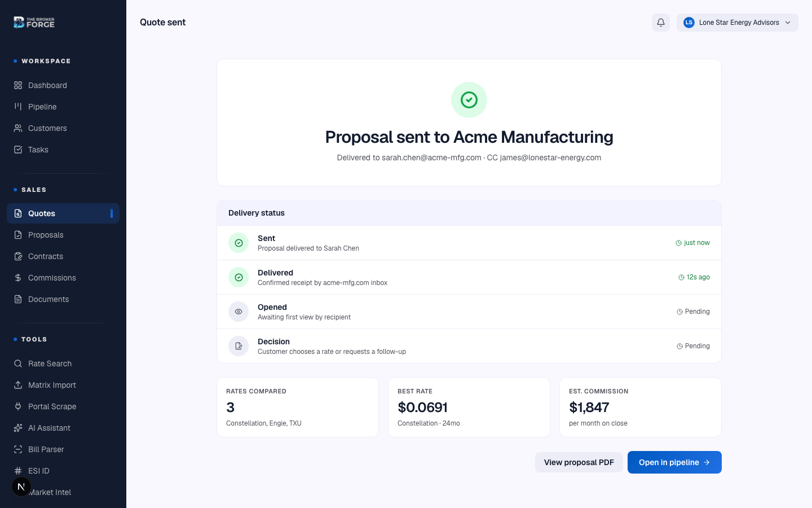This screenshot has height=508, width=812.
Task: Open the Commissions page
Action: click(63, 278)
